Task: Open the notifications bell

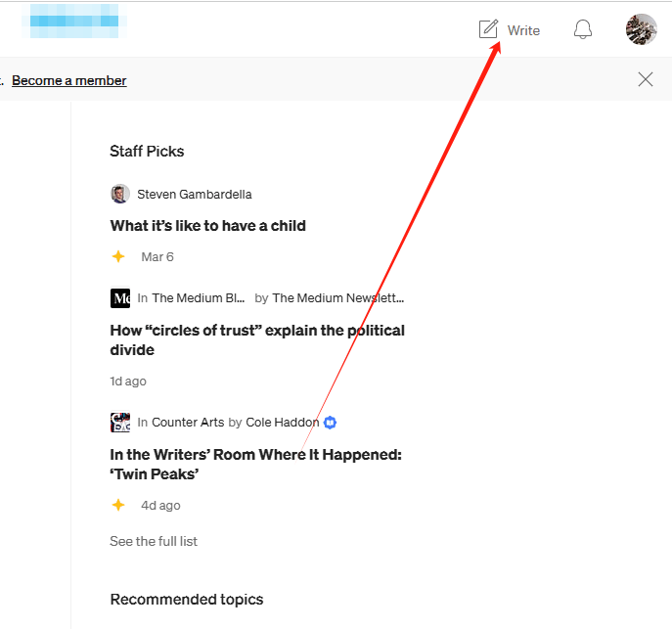Action: [582, 29]
